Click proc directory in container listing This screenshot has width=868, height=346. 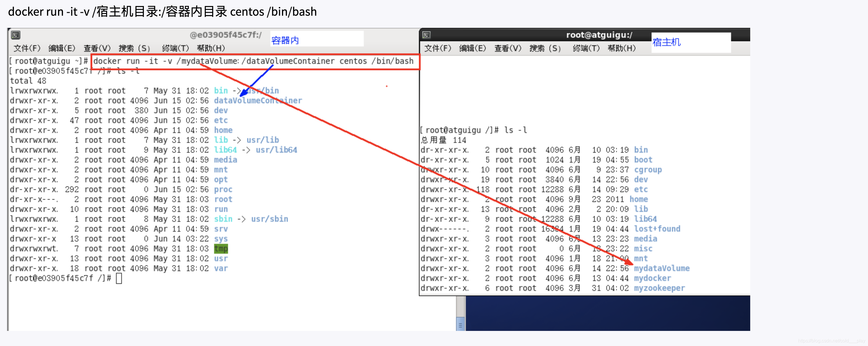223,189
